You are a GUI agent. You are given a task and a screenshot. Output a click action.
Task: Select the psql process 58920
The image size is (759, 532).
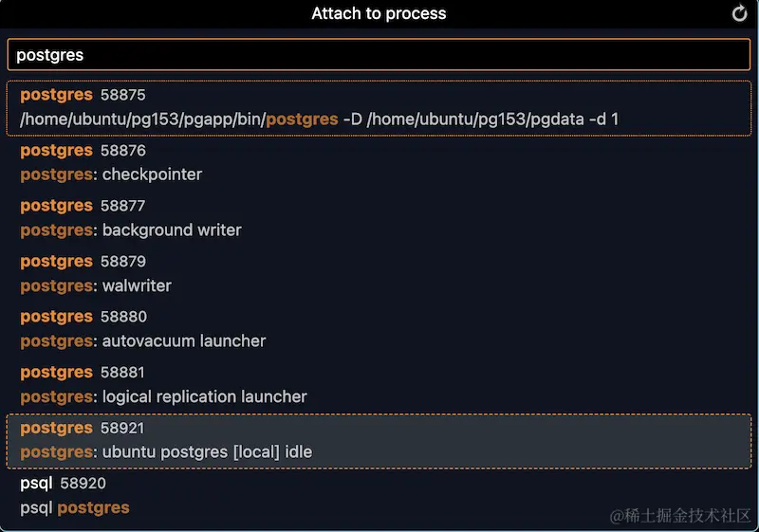pyautogui.click(x=379, y=496)
